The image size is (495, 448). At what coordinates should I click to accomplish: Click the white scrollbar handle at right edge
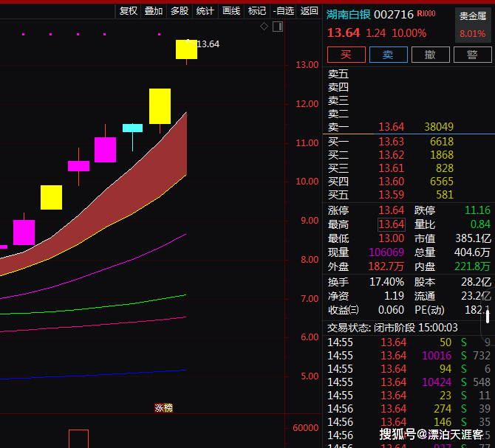[x=488, y=317]
